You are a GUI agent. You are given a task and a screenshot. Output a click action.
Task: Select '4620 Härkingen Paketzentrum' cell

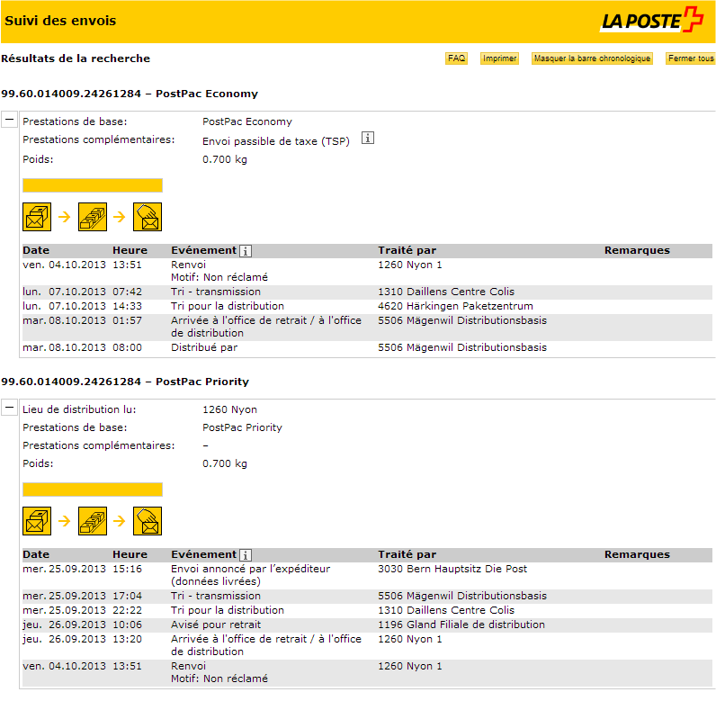[455, 306]
